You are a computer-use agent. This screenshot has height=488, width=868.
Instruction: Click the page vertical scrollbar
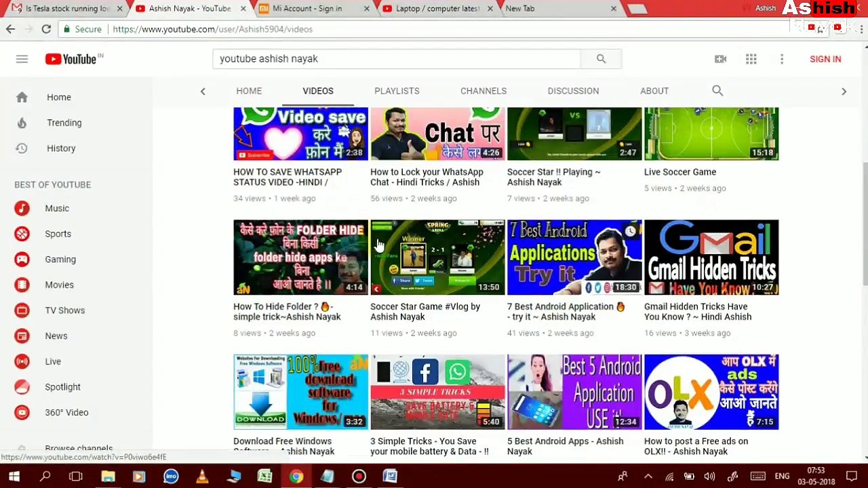click(x=864, y=224)
